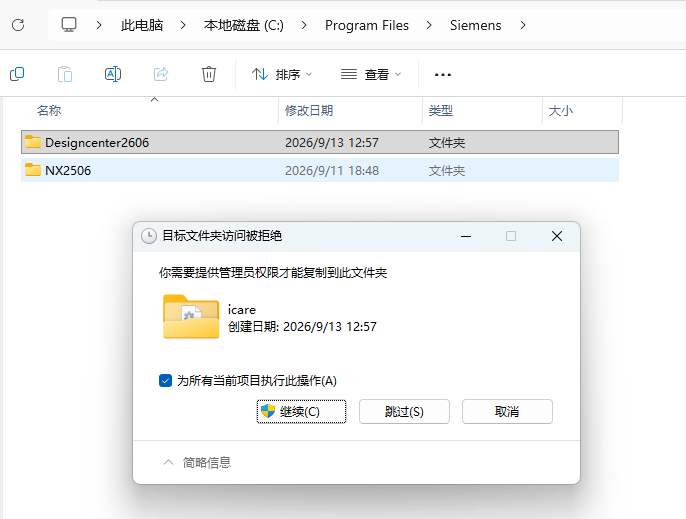Click the NX2506 folder icon
Viewport: 686px width, 519px height.
(33, 170)
